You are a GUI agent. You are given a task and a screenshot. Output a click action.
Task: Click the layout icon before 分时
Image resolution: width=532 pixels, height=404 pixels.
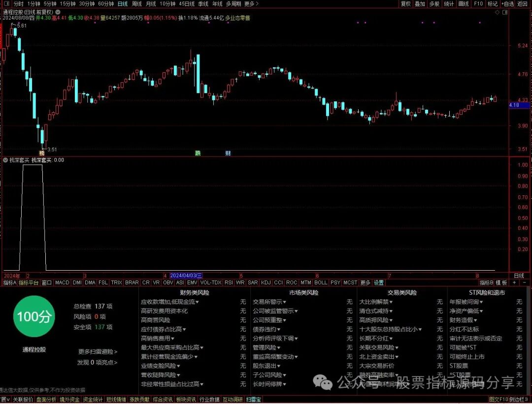[6, 4]
